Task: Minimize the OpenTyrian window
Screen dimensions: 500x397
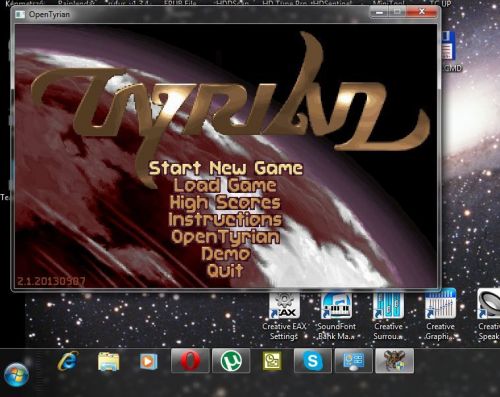Action: (379, 12)
